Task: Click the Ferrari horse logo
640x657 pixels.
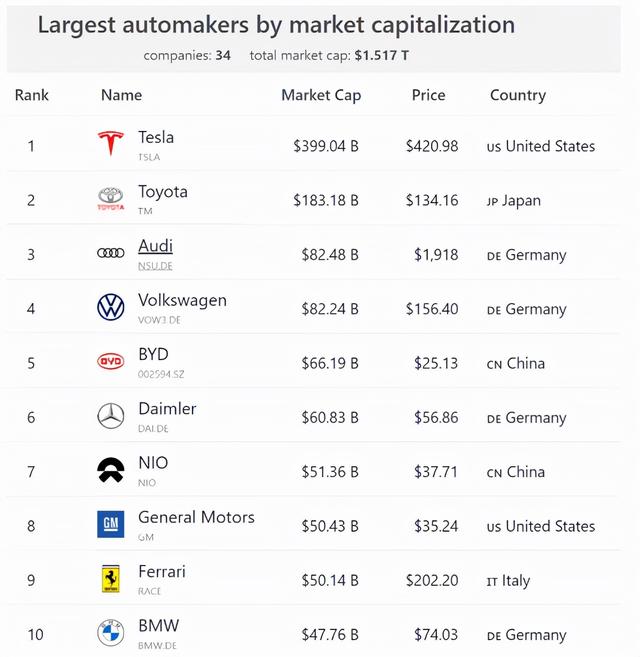Action: coord(110,579)
